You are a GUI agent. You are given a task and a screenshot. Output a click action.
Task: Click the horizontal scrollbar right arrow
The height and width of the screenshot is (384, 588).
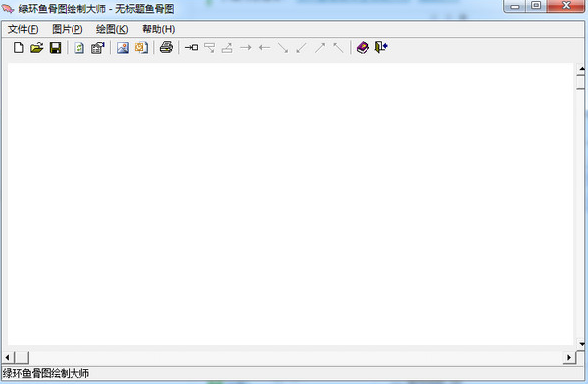(x=569, y=358)
